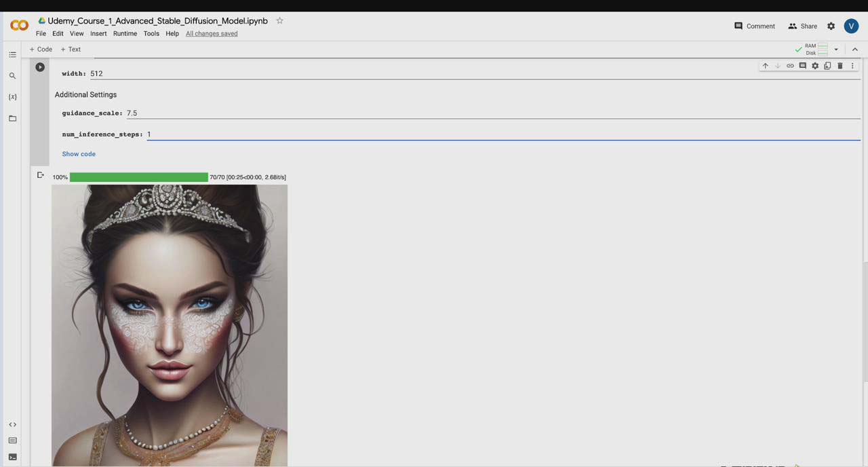This screenshot has width=868, height=467.
Task: Open the variables inspector panel
Action: (x=12, y=97)
